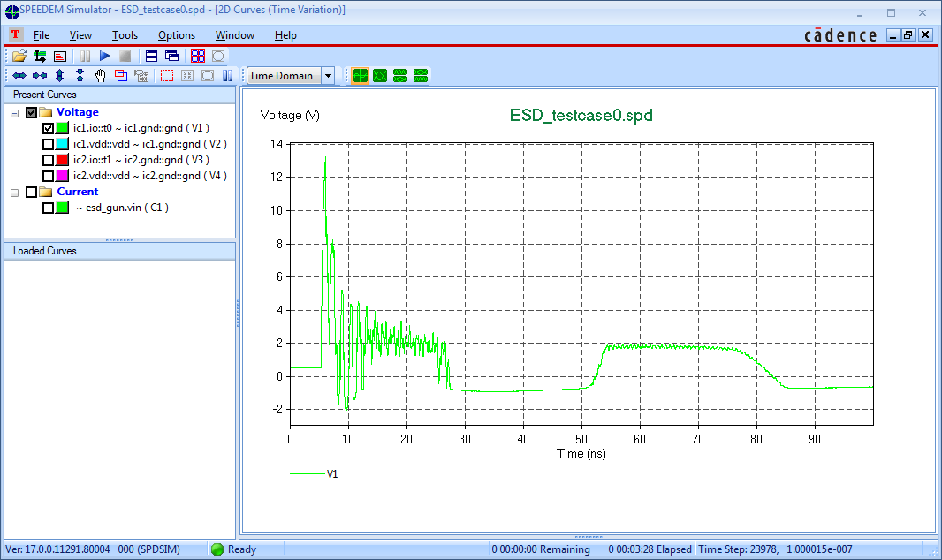Collapse the Voltage tree group
Image resolution: width=942 pixels, height=560 pixels.
(x=14, y=113)
